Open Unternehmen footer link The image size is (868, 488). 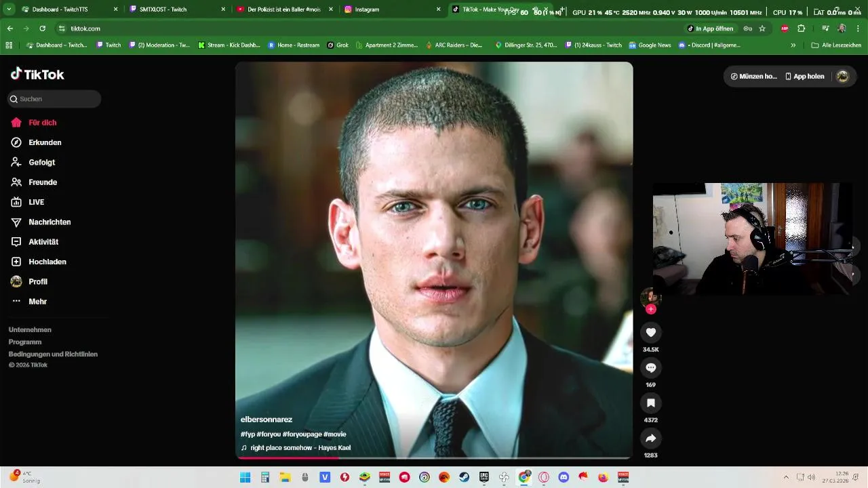pyautogui.click(x=30, y=329)
